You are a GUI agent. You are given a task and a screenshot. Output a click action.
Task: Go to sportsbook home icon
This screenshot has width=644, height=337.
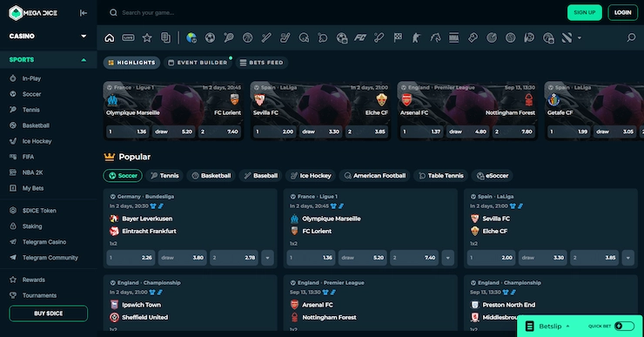(110, 37)
